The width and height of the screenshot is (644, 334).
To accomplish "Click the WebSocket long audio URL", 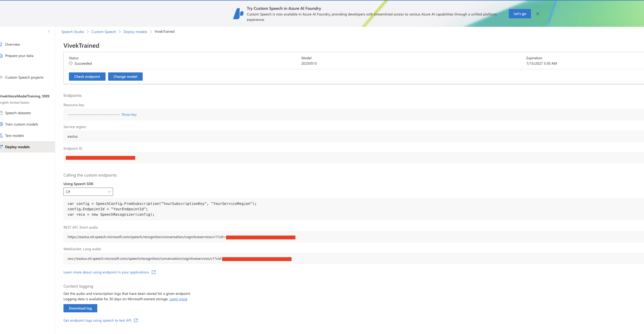I will (x=353, y=258).
